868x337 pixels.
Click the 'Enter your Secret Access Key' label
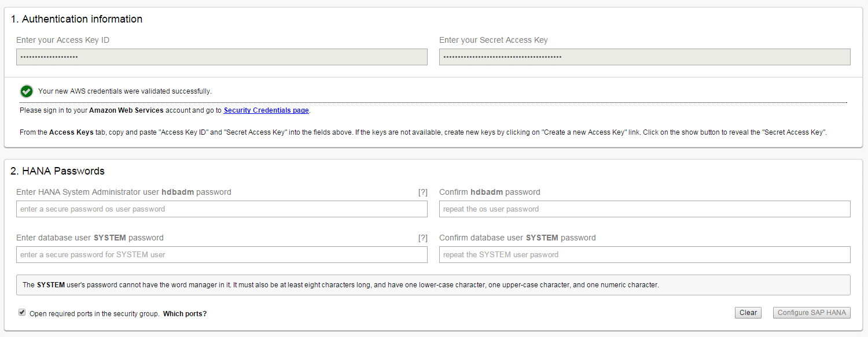[x=493, y=40]
